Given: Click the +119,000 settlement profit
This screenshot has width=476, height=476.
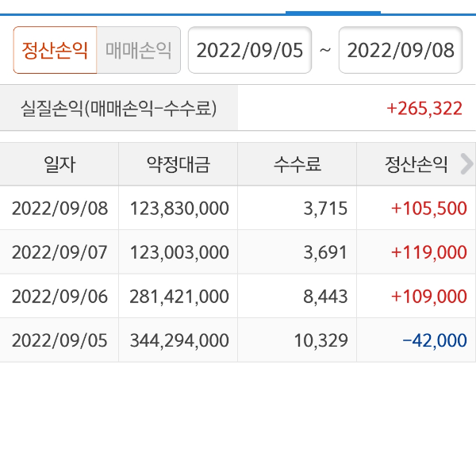Looking at the screenshot, I should [x=428, y=252].
